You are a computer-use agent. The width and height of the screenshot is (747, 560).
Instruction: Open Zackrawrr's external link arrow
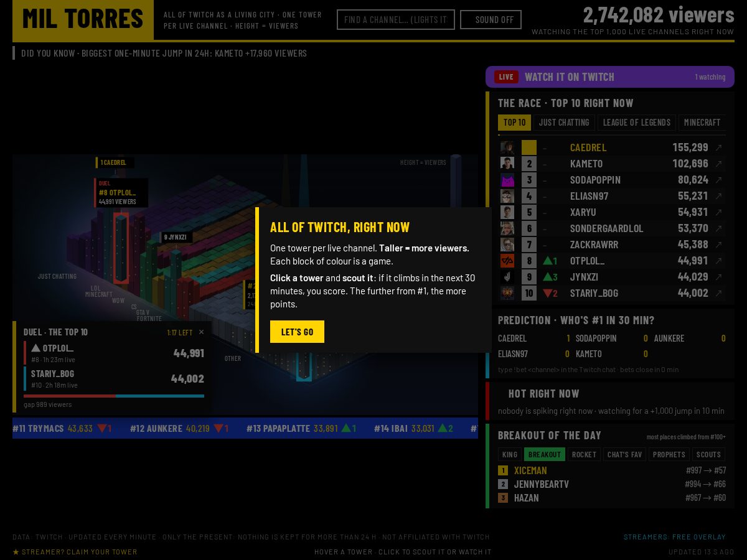tap(718, 245)
